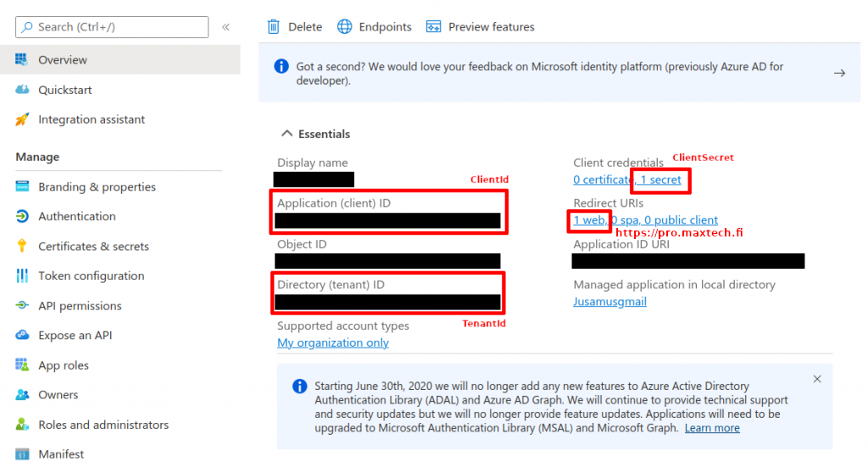Open the API permissions icon
The height and width of the screenshot is (467, 868).
point(23,306)
